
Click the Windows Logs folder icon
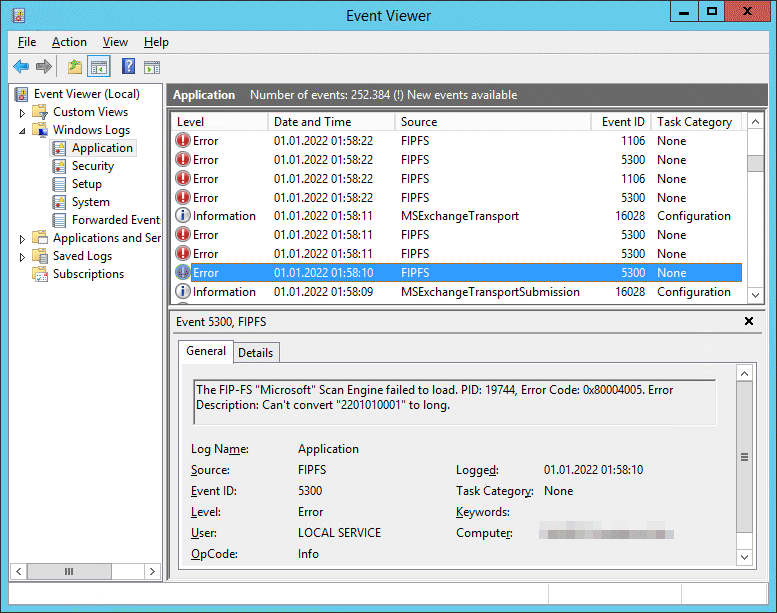coord(40,130)
